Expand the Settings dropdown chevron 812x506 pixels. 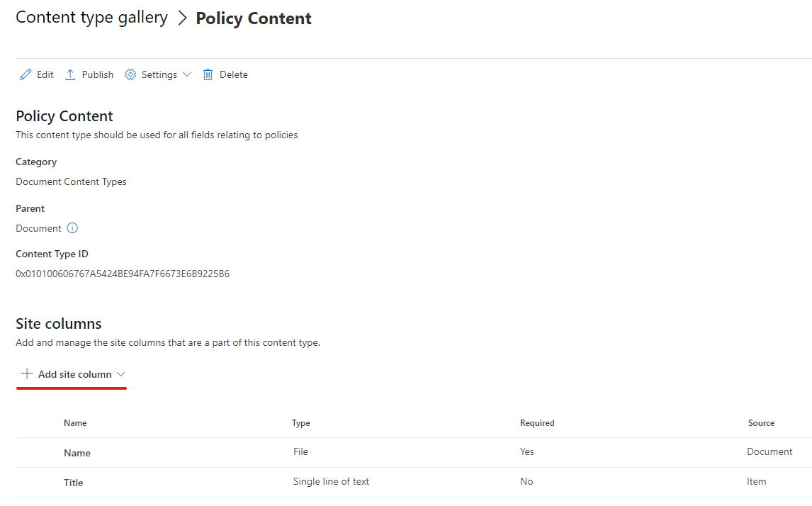pos(186,74)
